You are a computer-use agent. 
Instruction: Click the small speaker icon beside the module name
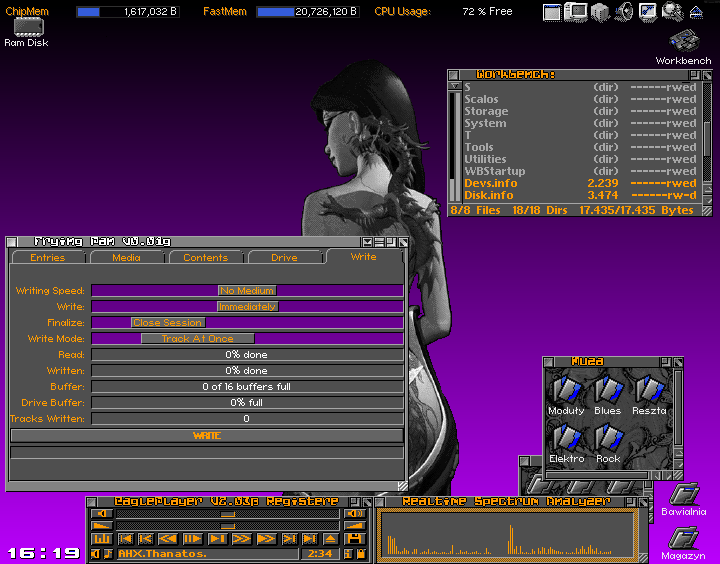click(95, 554)
